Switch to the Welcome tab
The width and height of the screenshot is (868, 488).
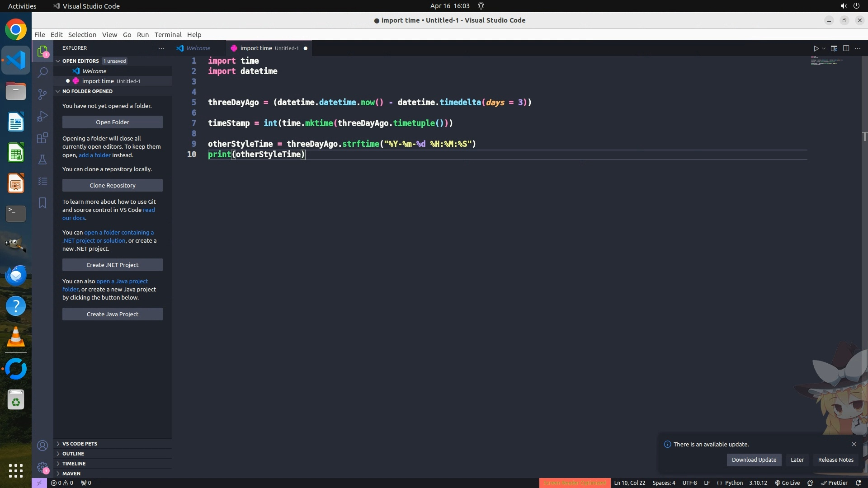coord(198,48)
